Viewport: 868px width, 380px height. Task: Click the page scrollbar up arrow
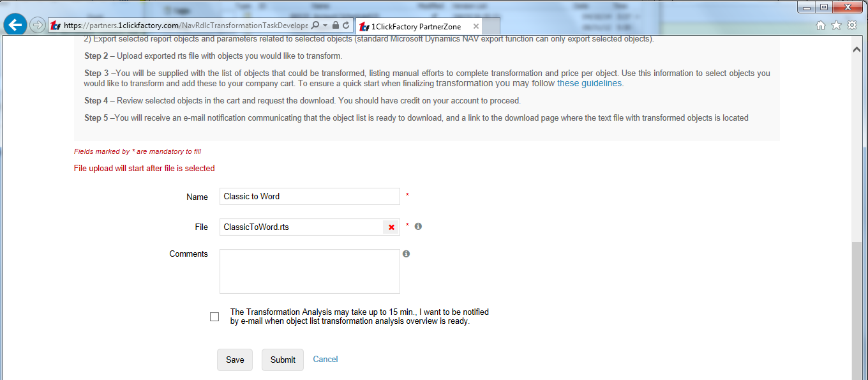coord(857,49)
